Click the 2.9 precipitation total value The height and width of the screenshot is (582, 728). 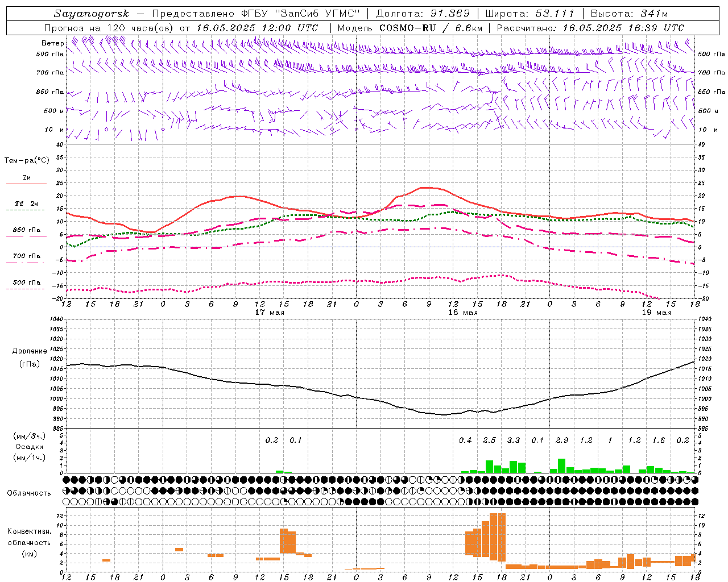click(562, 440)
